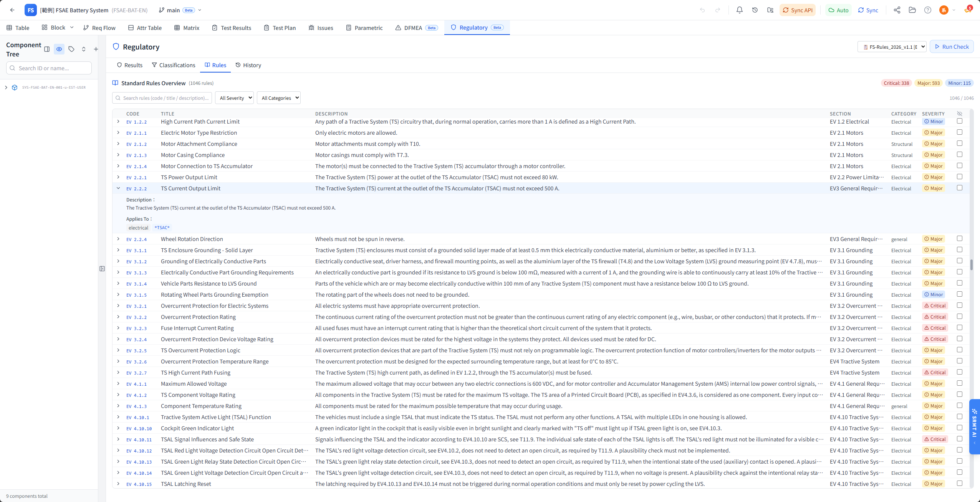Click the rules table vertical scrollbar
Image resolution: width=980 pixels, height=502 pixels.
click(971, 264)
